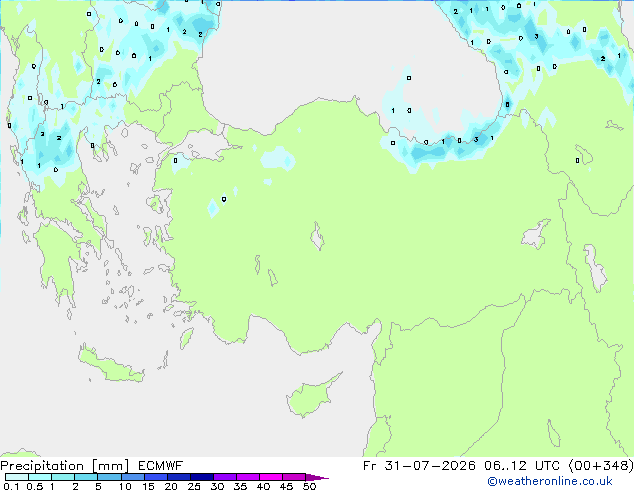The image size is (634, 490).
Task: Select the 20 to 25 mm legend swatch
Action: point(179,477)
